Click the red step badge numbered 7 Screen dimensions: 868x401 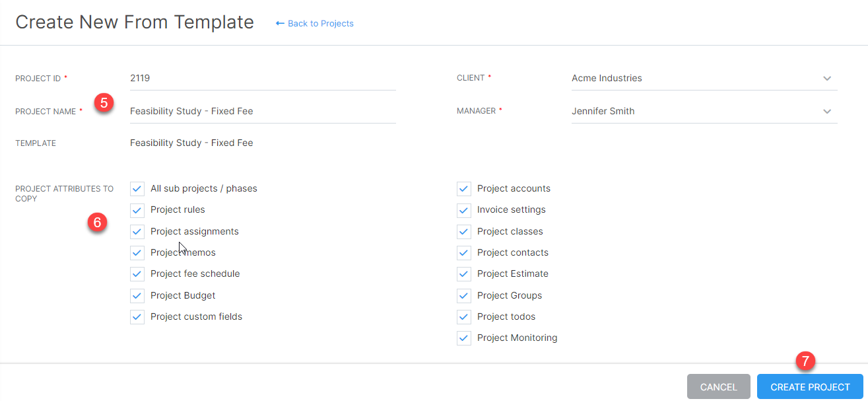(x=805, y=362)
